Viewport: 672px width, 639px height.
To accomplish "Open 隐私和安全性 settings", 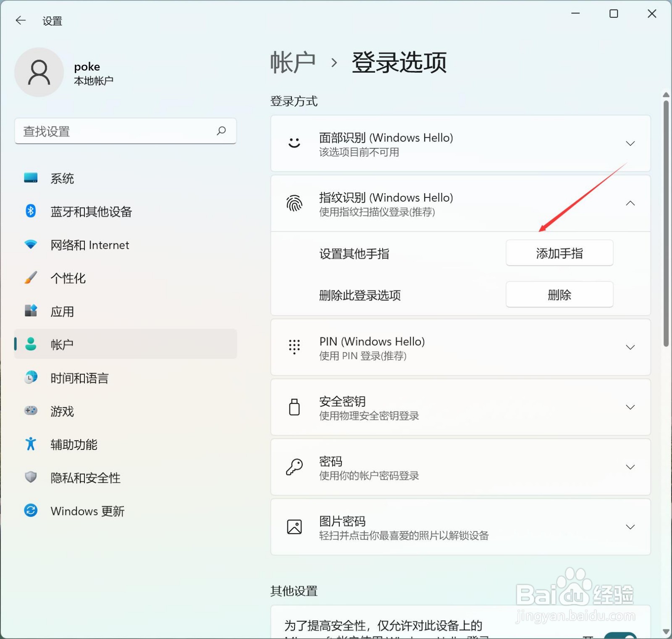I will [x=126, y=477].
